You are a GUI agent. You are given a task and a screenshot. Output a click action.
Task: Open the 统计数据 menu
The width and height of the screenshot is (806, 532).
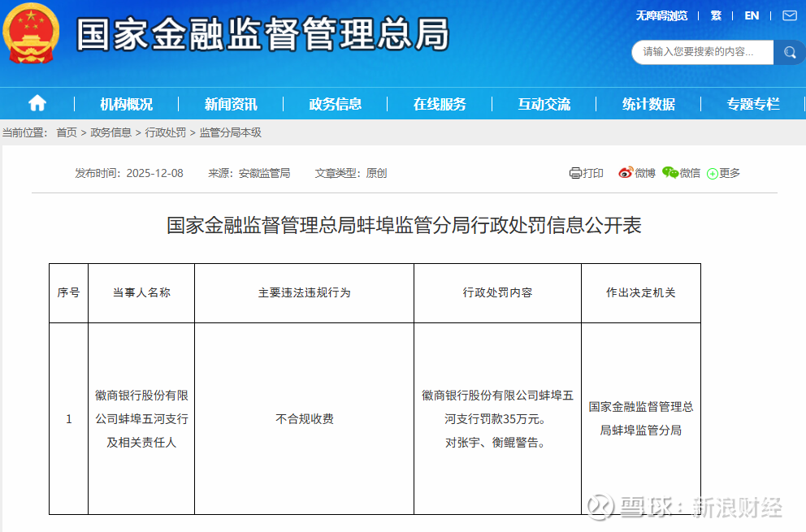point(648,104)
